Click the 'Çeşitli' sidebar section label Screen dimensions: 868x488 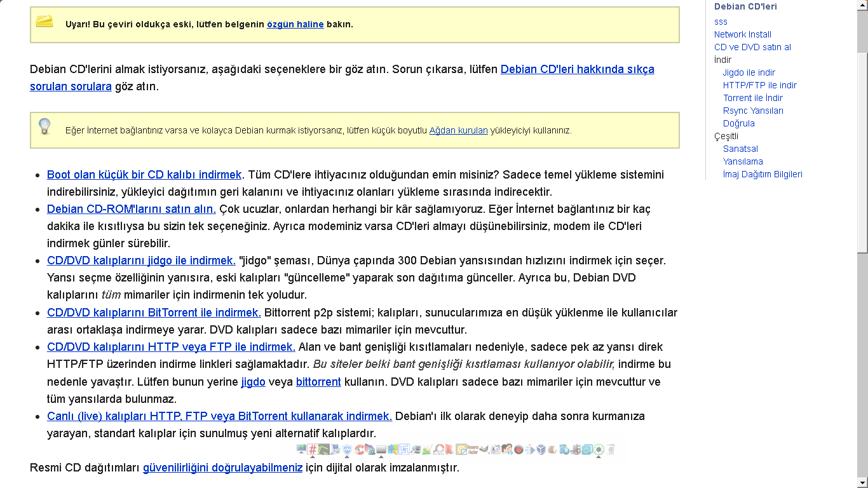726,136
